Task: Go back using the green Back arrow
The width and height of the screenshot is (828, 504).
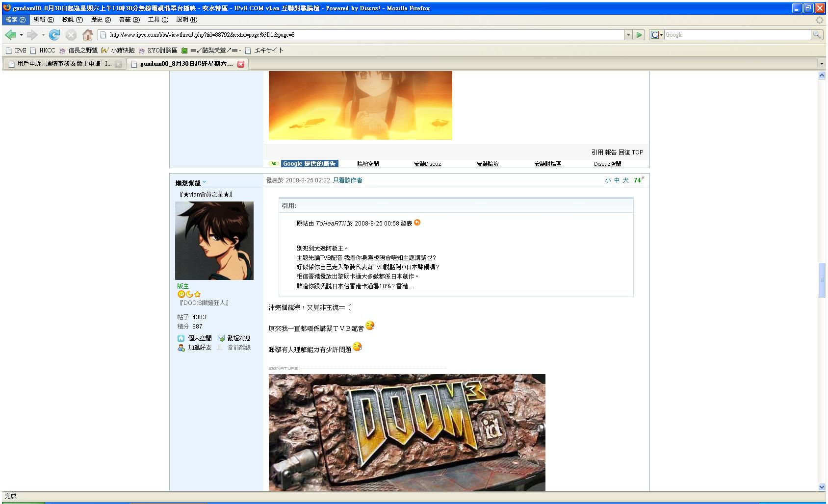Action: coord(10,35)
